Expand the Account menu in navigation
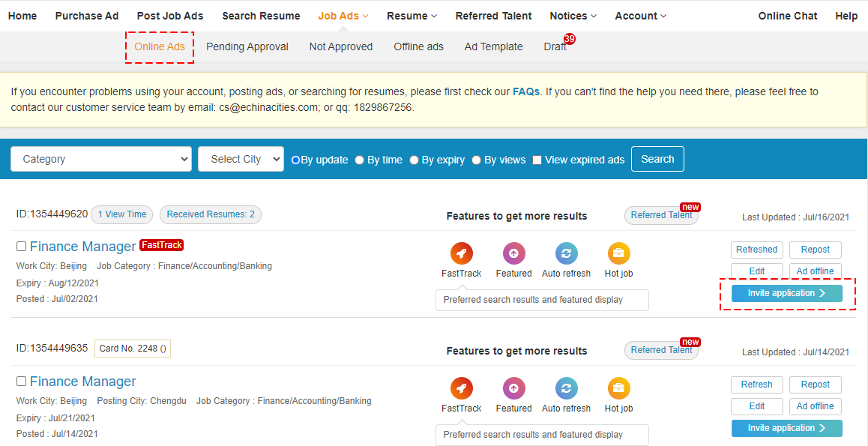Image resolution: width=868 pixels, height=446 pixels. tap(640, 16)
